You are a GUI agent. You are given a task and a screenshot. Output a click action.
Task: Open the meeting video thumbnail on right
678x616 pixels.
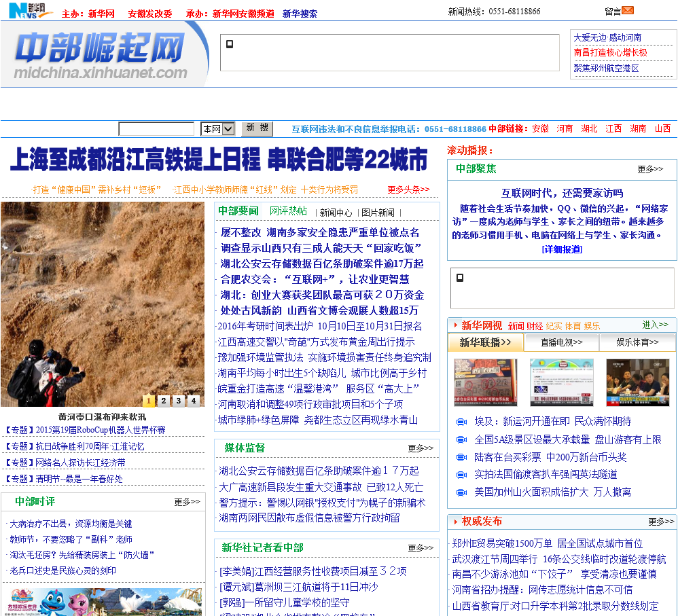(x=638, y=382)
